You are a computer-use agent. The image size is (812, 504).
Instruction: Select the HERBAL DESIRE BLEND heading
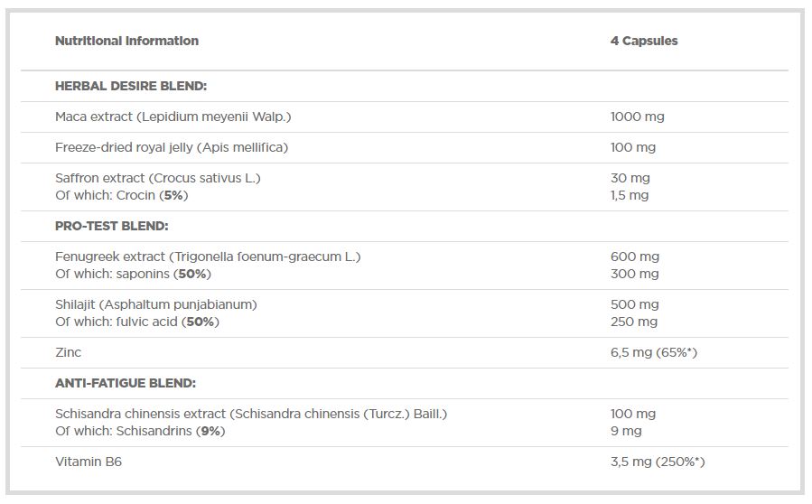click(131, 86)
